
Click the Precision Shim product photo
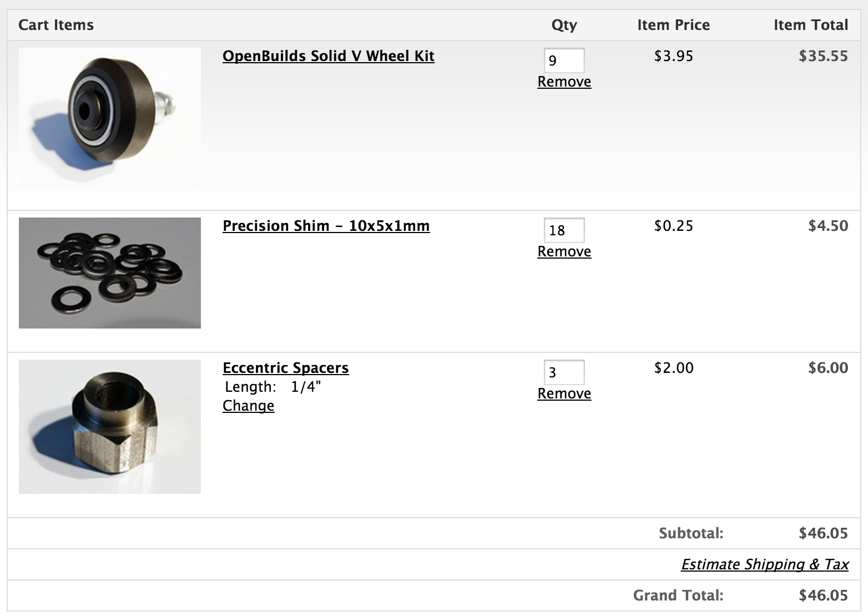110,273
